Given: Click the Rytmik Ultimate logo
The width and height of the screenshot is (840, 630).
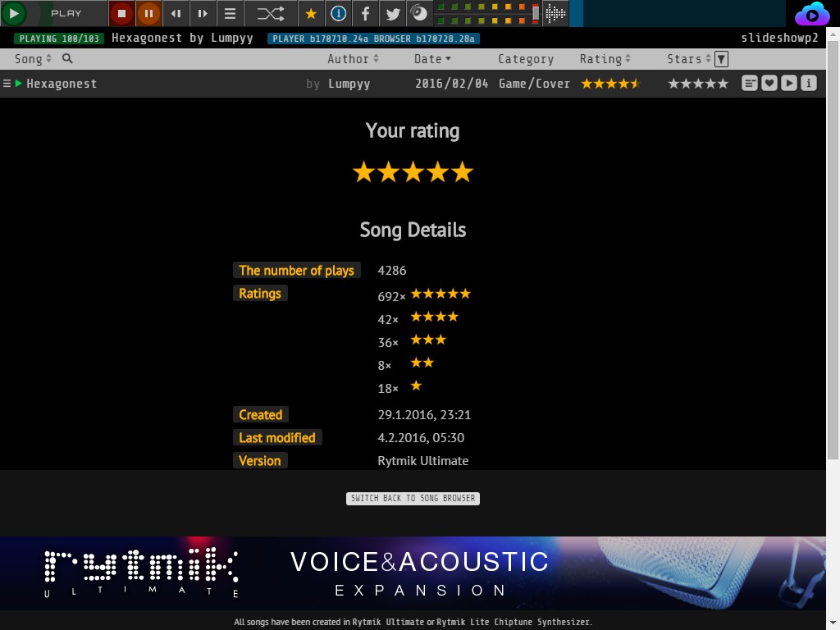Looking at the screenshot, I should coord(141,572).
